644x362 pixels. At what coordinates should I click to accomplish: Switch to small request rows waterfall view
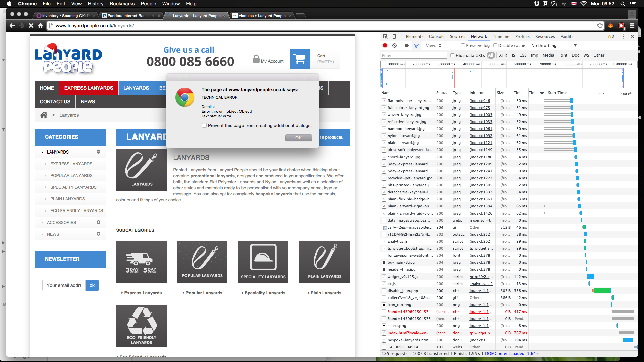coord(451,45)
